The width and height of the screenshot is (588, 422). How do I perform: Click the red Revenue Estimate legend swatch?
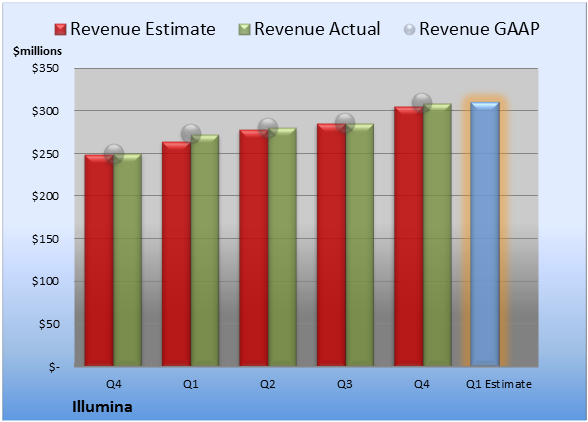[60, 29]
